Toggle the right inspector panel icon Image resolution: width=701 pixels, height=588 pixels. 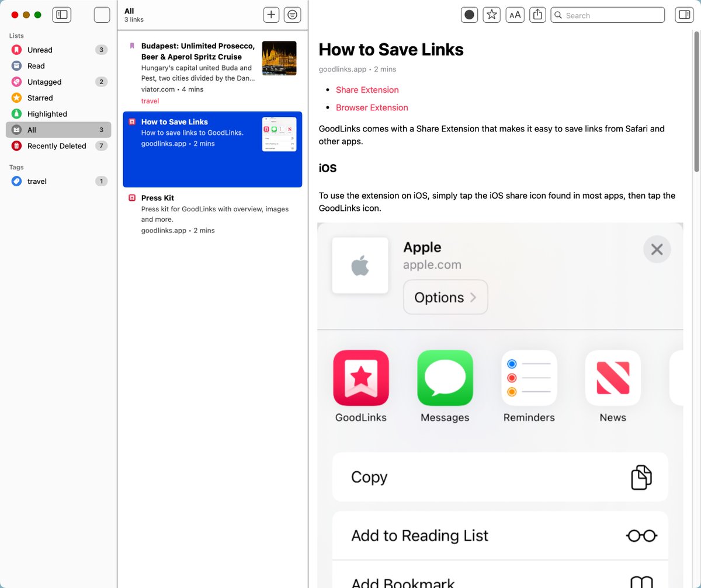pos(683,15)
